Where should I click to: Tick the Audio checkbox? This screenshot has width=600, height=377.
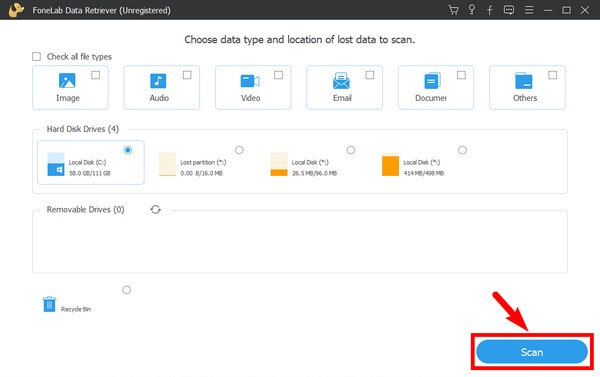[187, 75]
